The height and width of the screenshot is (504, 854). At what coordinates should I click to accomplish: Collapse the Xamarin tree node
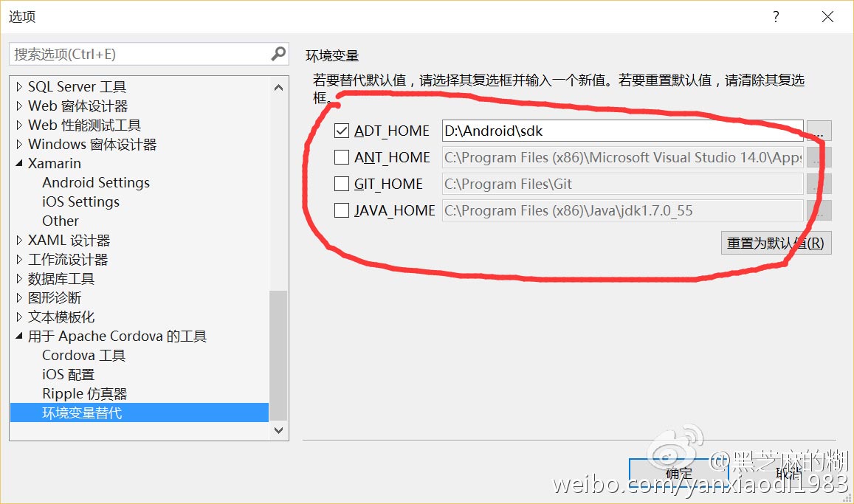tap(19, 163)
